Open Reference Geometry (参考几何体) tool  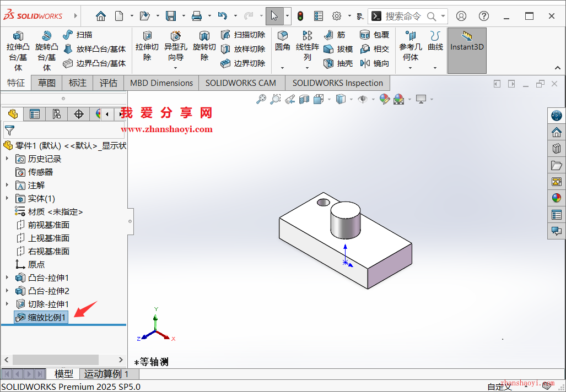coord(411,46)
